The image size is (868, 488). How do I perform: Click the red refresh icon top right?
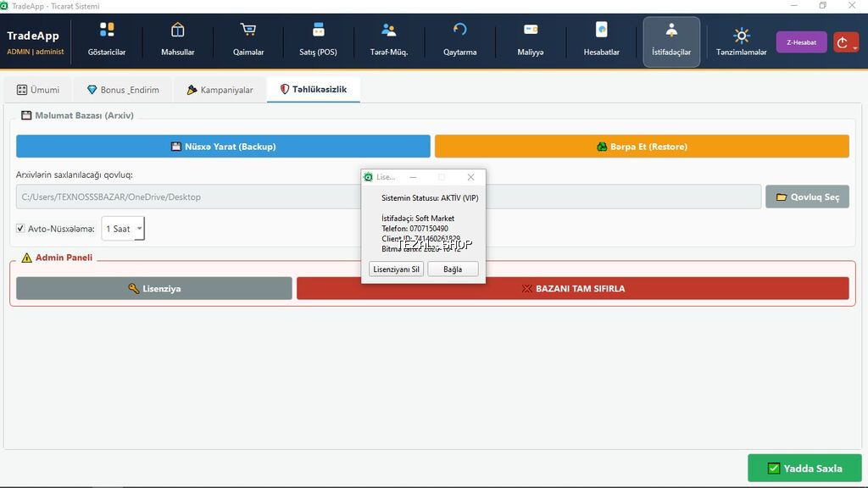click(x=845, y=41)
